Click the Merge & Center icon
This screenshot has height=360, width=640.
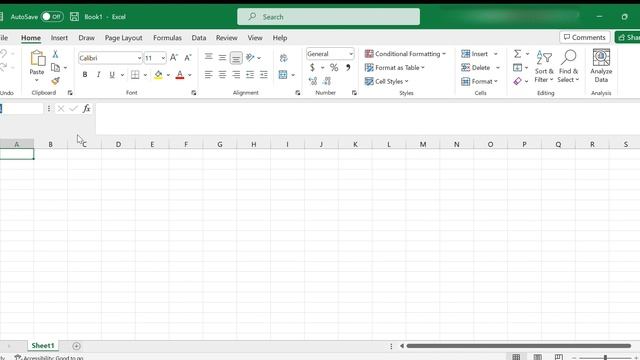283,75
